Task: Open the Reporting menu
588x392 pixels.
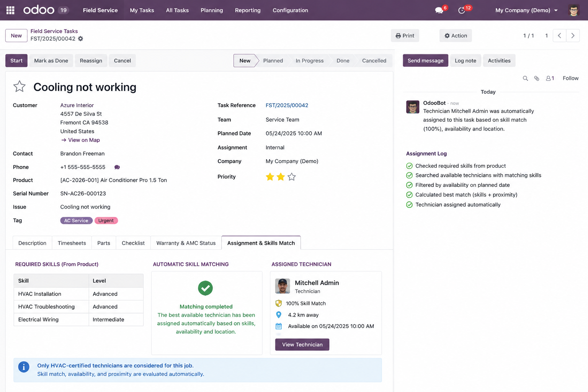Action: (x=248, y=10)
